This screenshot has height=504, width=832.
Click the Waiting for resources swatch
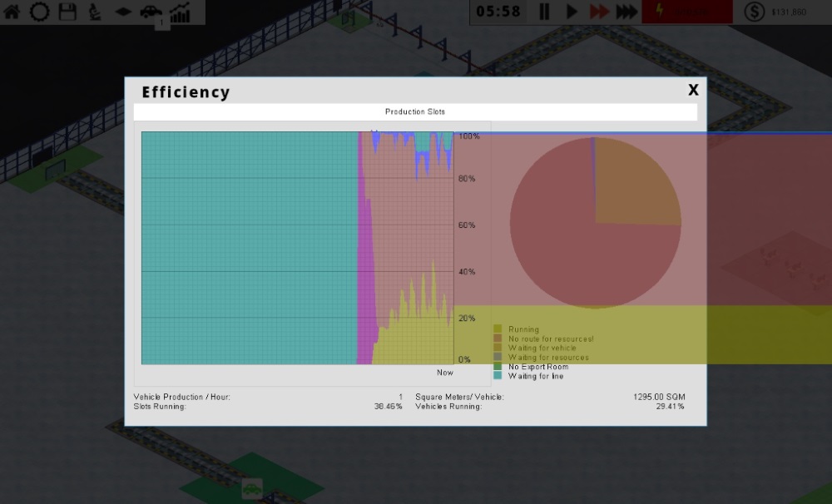click(x=498, y=357)
